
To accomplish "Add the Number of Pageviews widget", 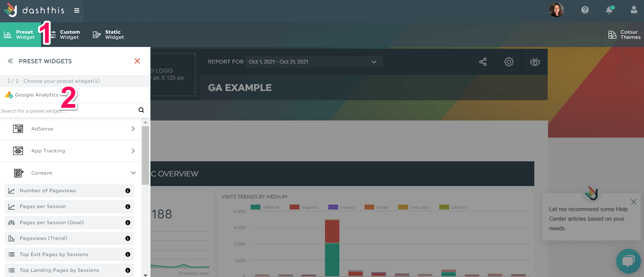I will pos(69,191).
